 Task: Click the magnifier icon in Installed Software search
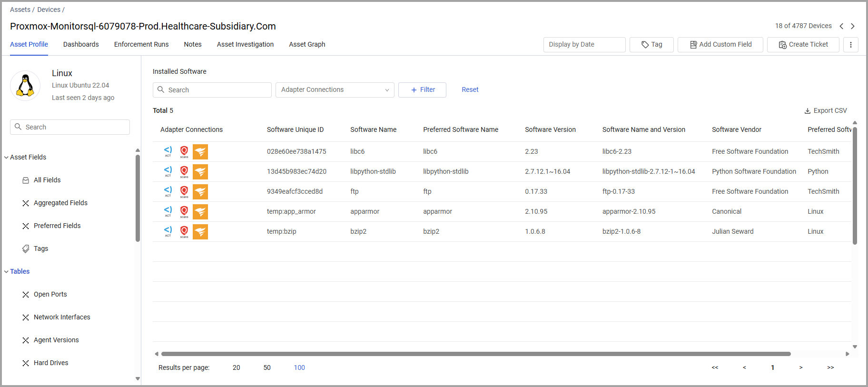[x=161, y=89]
